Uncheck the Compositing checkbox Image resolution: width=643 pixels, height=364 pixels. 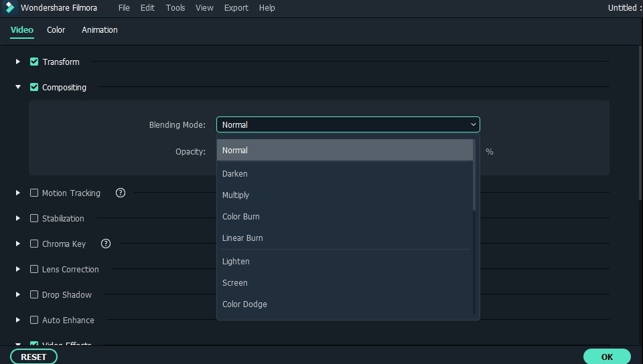(34, 87)
